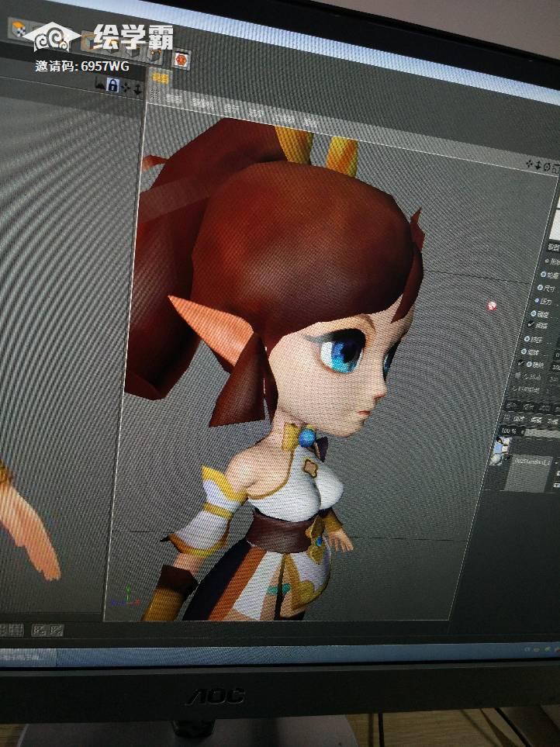Open the 显示 viewport menu
The width and height of the screenshot is (560, 747).
tap(231, 109)
